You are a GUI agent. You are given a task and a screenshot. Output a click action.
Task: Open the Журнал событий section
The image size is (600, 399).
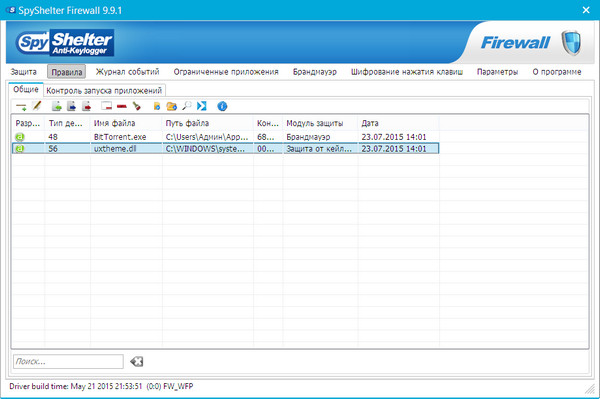[x=127, y=72]
